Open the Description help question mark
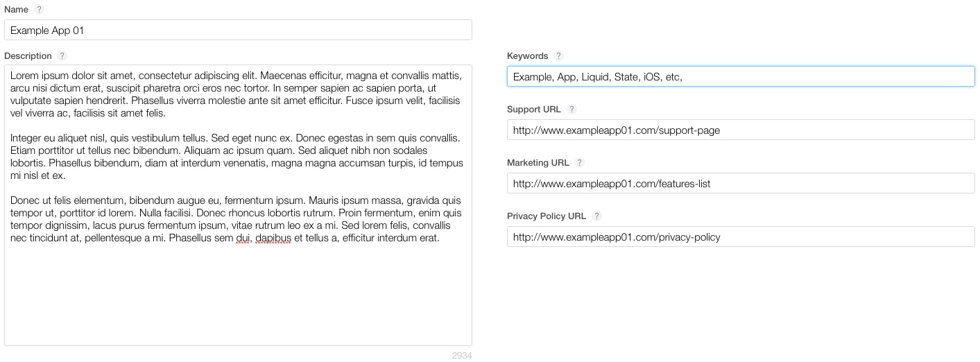Screen dimensions: 980x362 (x=62, y=56)
